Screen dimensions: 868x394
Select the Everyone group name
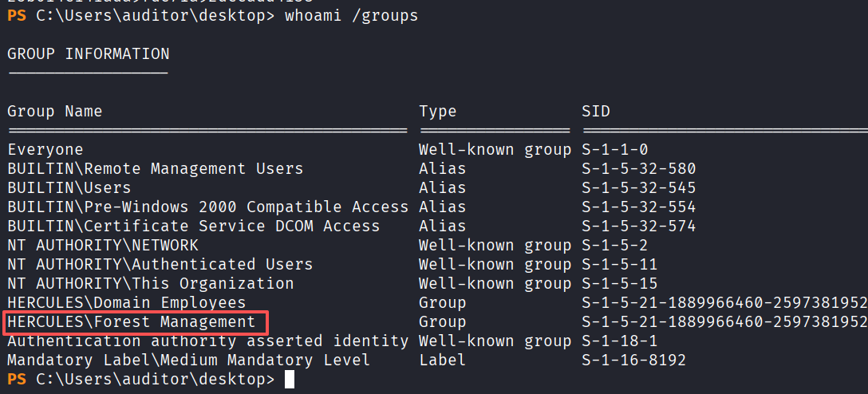(x=45, y=150)
